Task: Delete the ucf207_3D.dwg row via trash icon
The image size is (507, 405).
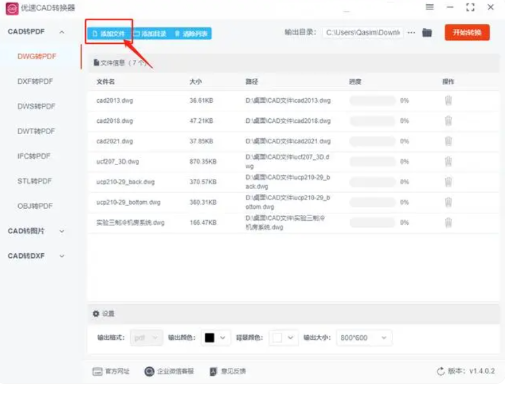Action: tap(448, 162)
